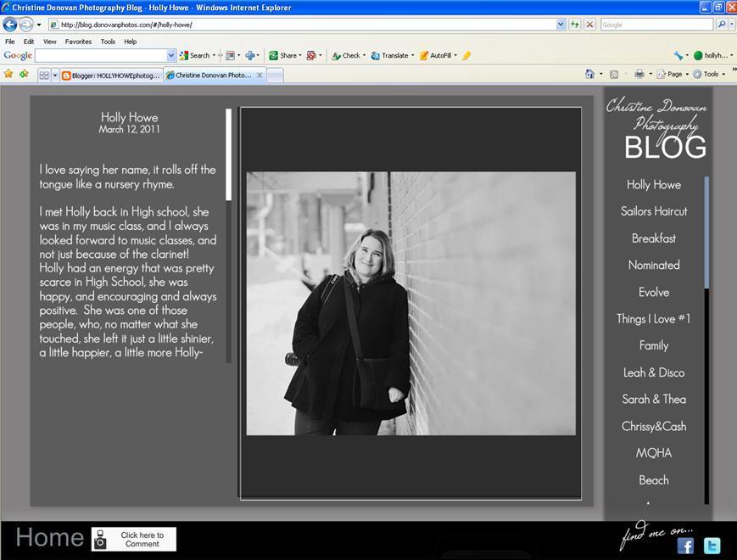Open the Tools dropdown in command bar
This screenshot has width=737, height=560.
click(x=711, y=75)
